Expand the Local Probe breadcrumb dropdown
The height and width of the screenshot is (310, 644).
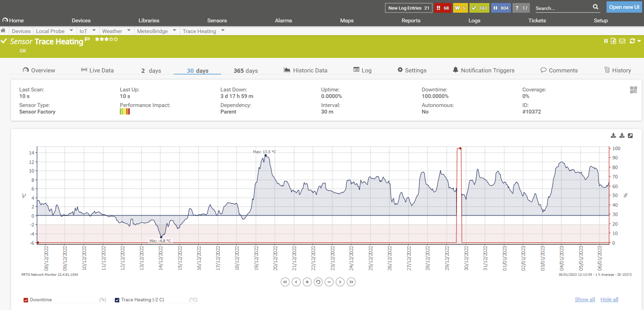(x=71, y=31)
